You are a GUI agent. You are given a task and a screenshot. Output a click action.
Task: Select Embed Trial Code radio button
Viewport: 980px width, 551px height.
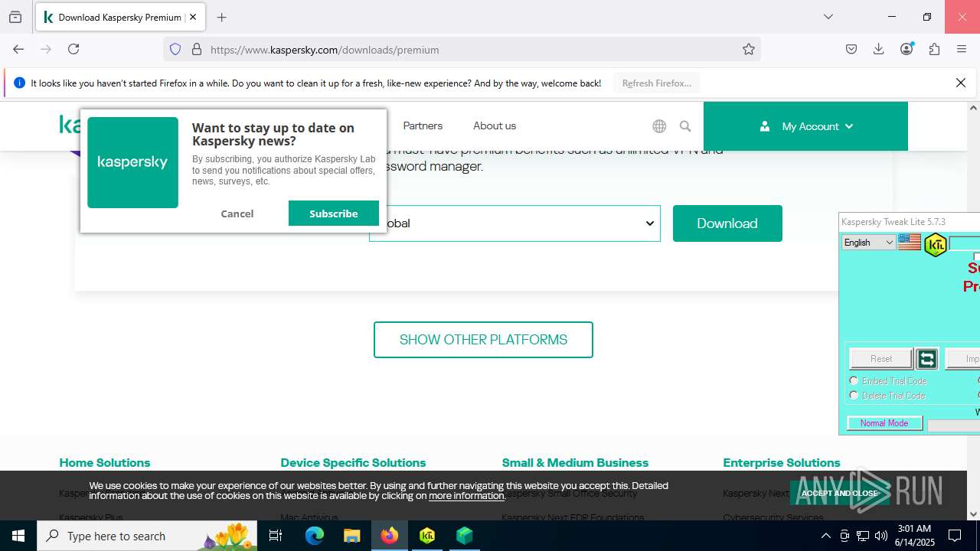tap(854, 380)
